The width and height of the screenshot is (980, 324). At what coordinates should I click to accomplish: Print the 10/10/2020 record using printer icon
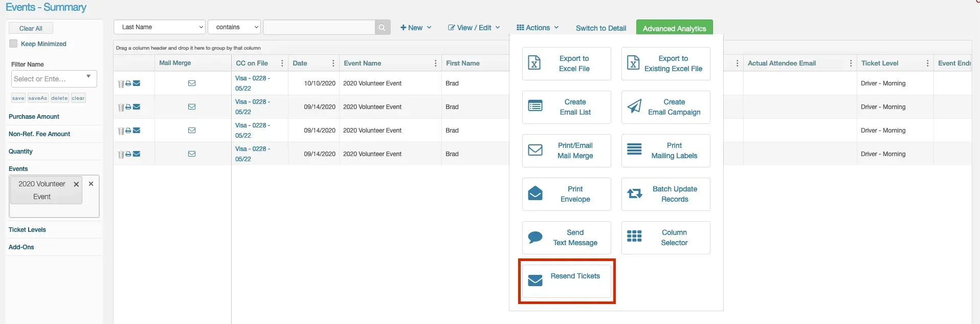[x=128, y=83]
